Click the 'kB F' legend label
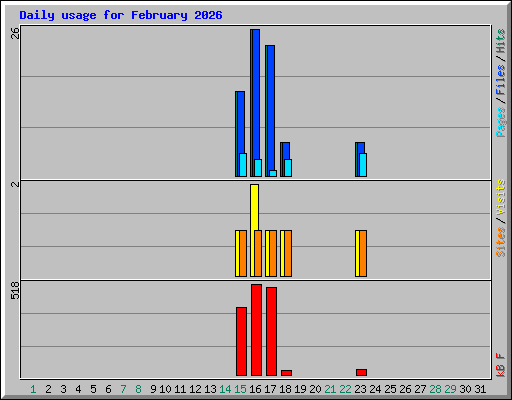Screen dimensions: 512x400 [501, 365]
